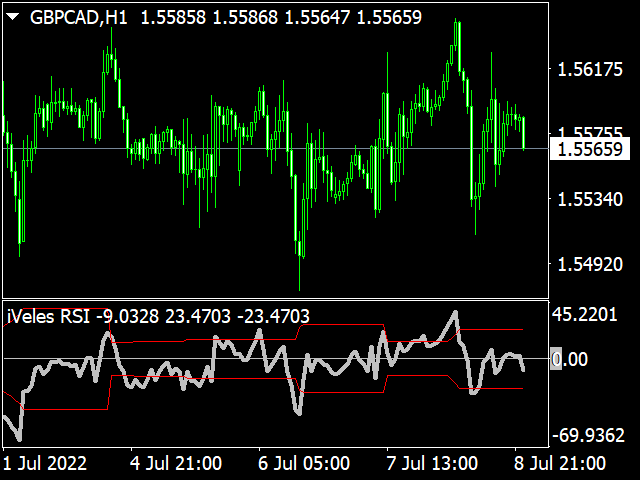Click the 1 Jul 2022 time label
Screen dimensions: 640x480
pos(45,464)
